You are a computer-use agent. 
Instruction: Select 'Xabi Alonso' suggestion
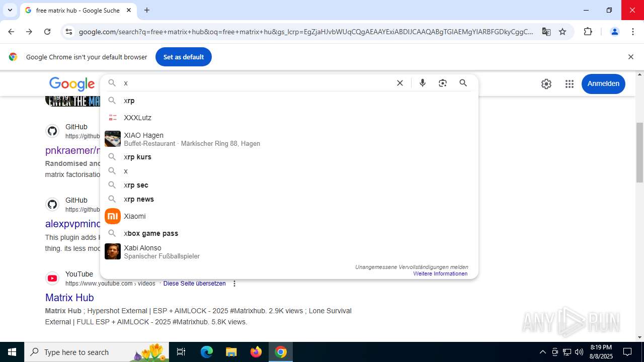coord(289,252)
